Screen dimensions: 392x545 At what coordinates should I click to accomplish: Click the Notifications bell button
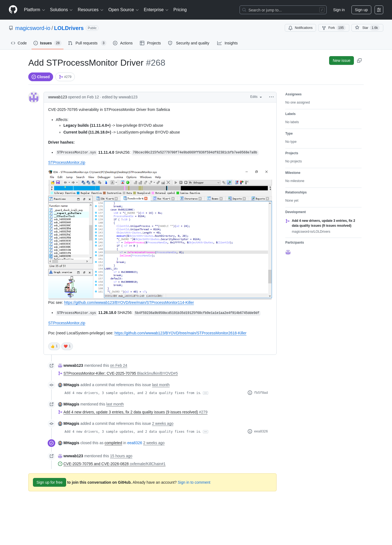(301, 28)
